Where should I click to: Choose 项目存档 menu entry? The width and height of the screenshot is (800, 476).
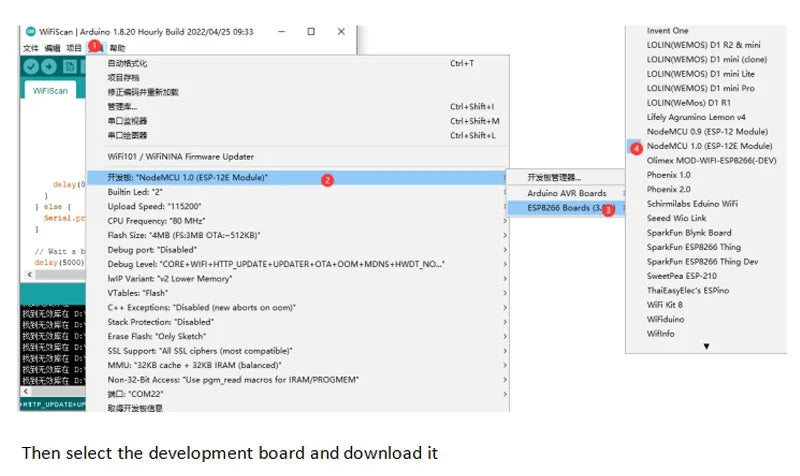(297, 78)
